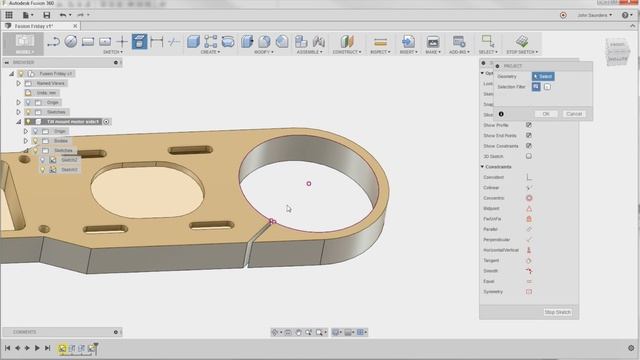The image size is (640, 360).
Task: Click the Joint icon in Assemble
Action: (319, 42)
